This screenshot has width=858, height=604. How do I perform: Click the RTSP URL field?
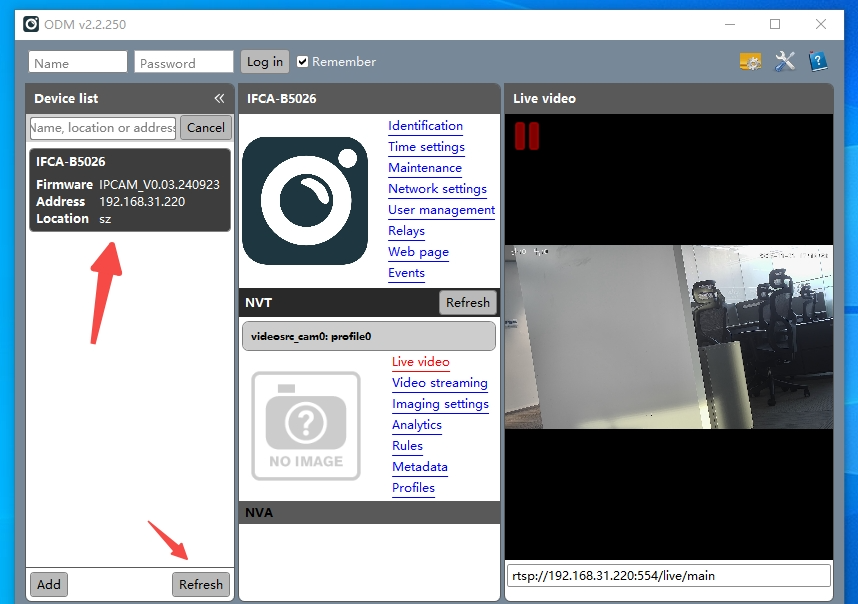[669, 576]
